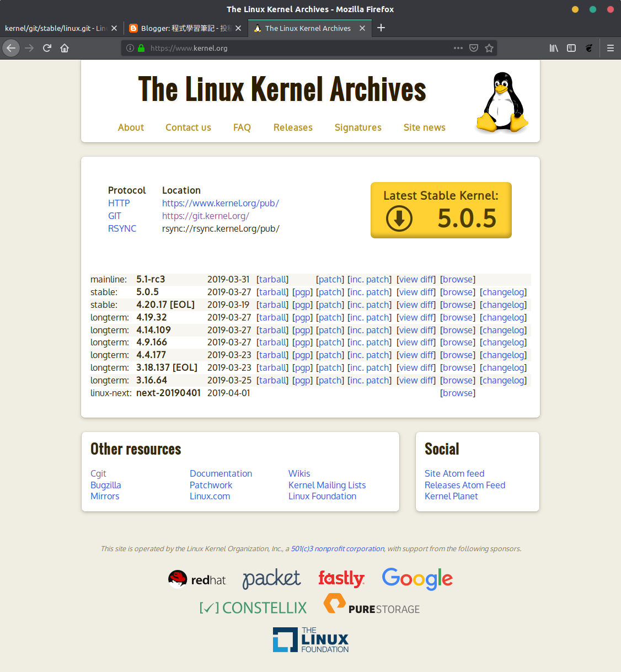Open the page actions ellipsis menu

point(458,48)
